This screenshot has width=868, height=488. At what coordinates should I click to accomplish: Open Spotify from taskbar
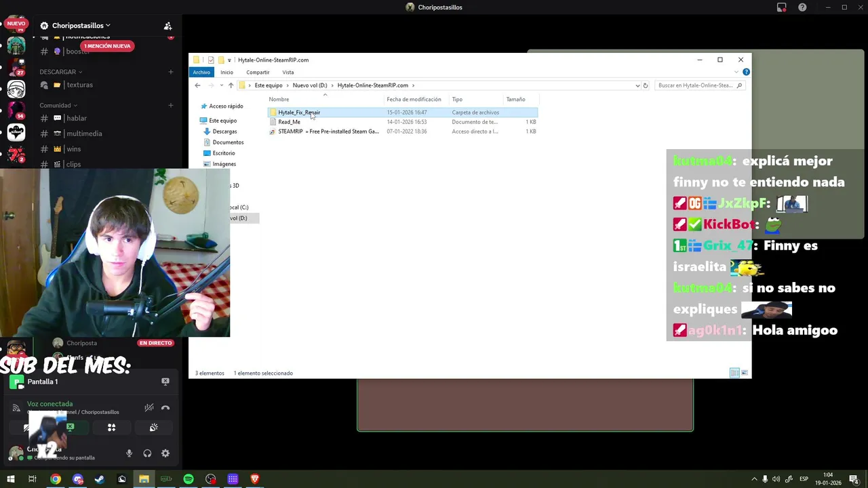coord(189,479)
